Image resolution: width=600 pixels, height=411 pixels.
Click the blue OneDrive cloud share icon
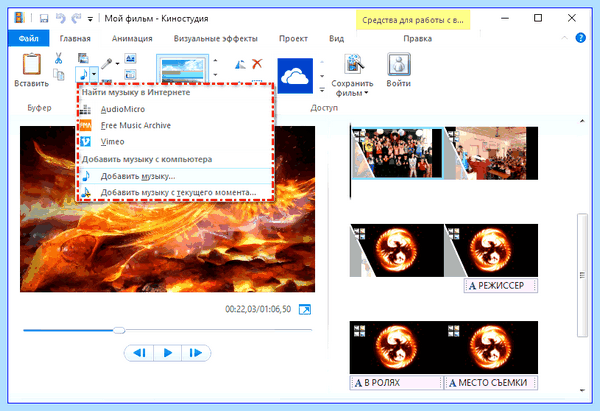[x=295, y=76]
